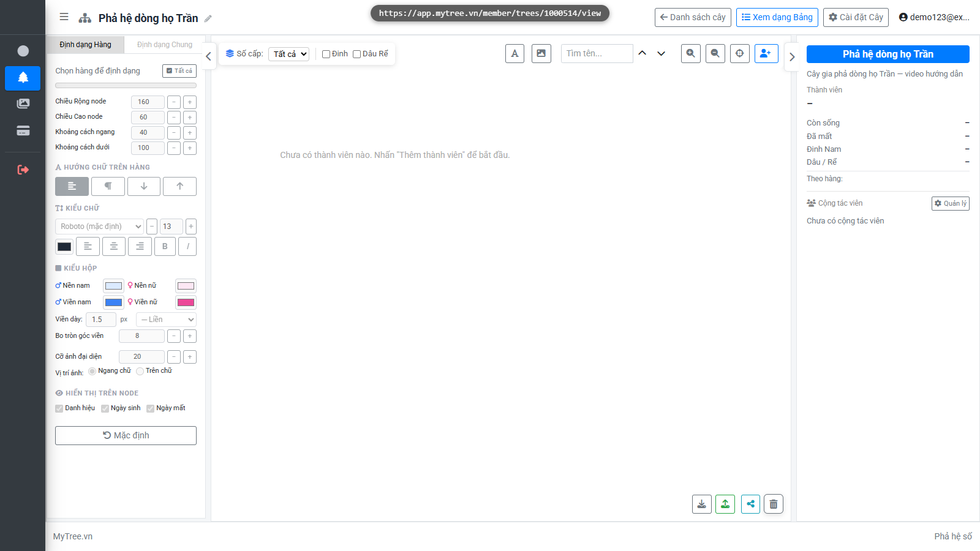Check the Đinh filter checkbox
Viewport: 980px width, 551px height.
tap(326, 54)
